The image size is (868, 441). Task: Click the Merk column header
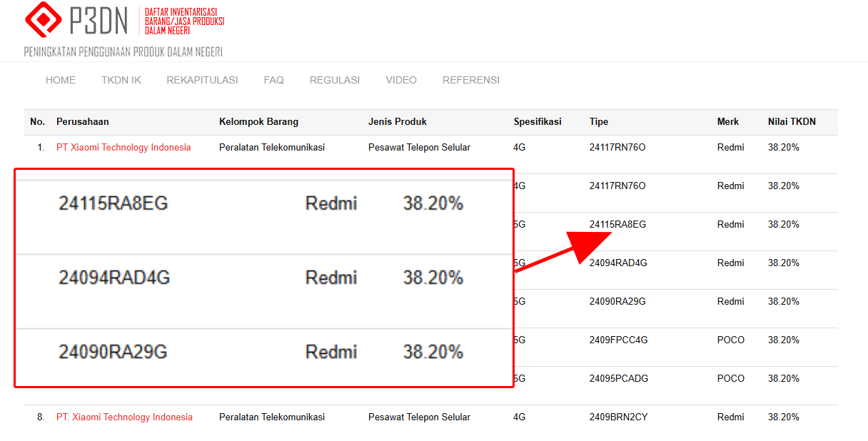click(728, 121)
